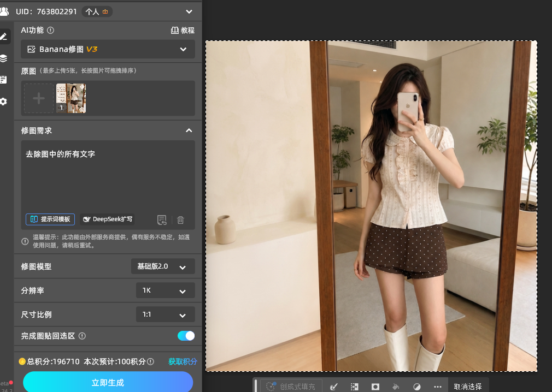Open the Banana修图 V3 function dropdown
The image size is (552, 392).
(x=108, y=49)
